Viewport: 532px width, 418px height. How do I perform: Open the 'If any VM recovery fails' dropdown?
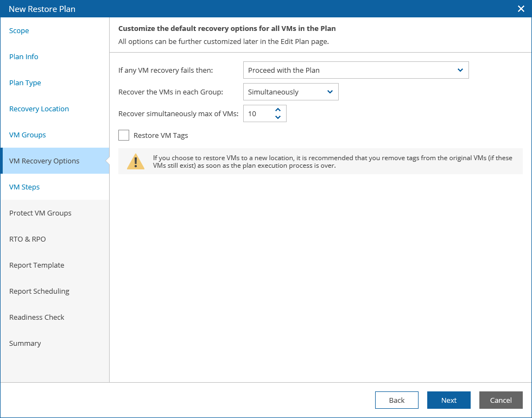[356, 70]
